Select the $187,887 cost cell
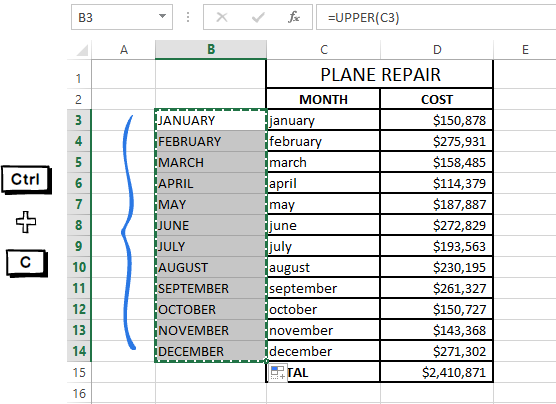556x404 pixels. click(x=437, y=204)
